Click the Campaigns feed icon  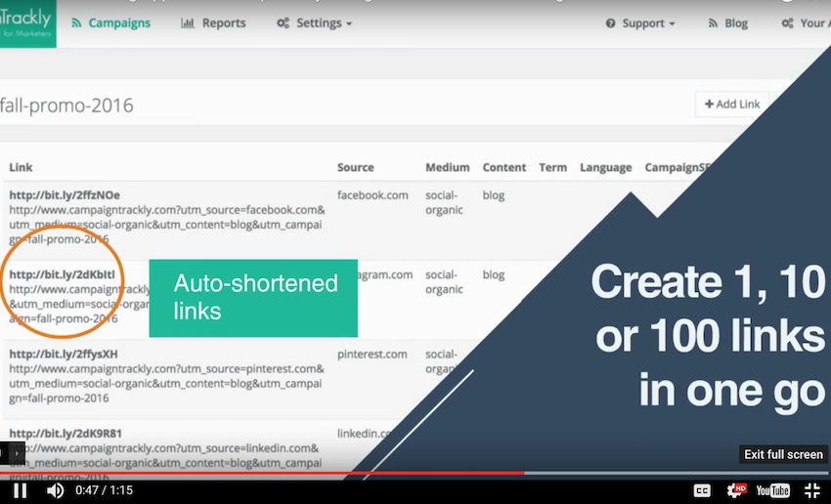point(77,23)
